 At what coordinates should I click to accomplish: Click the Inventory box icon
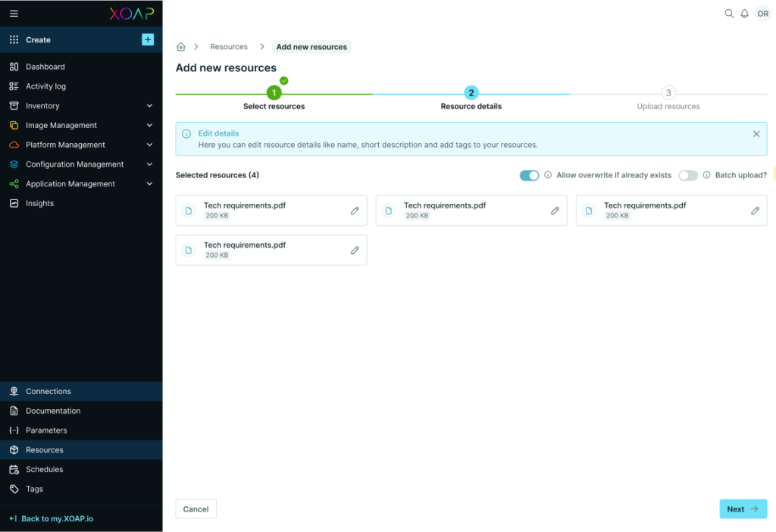pyautogui.click(x=14, y=105)
